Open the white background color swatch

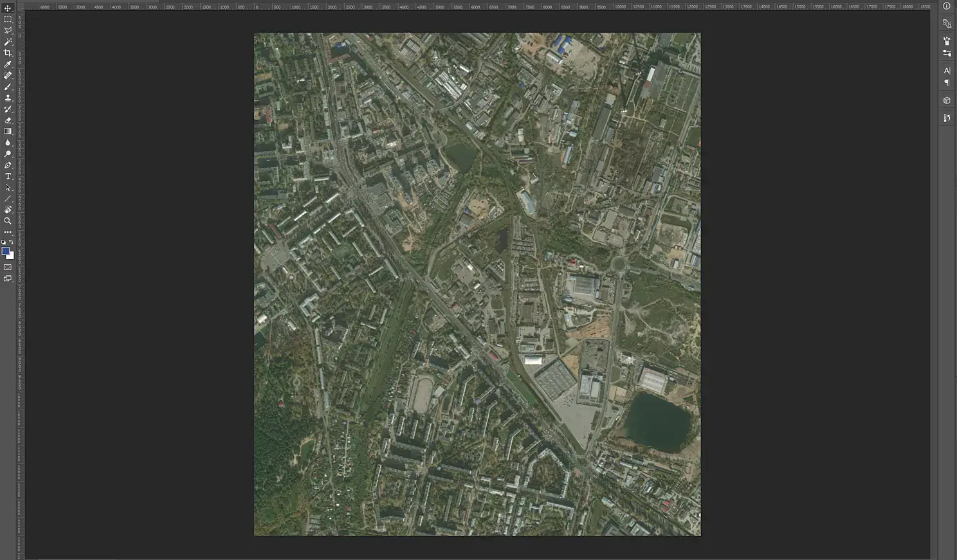click(11, 256)
